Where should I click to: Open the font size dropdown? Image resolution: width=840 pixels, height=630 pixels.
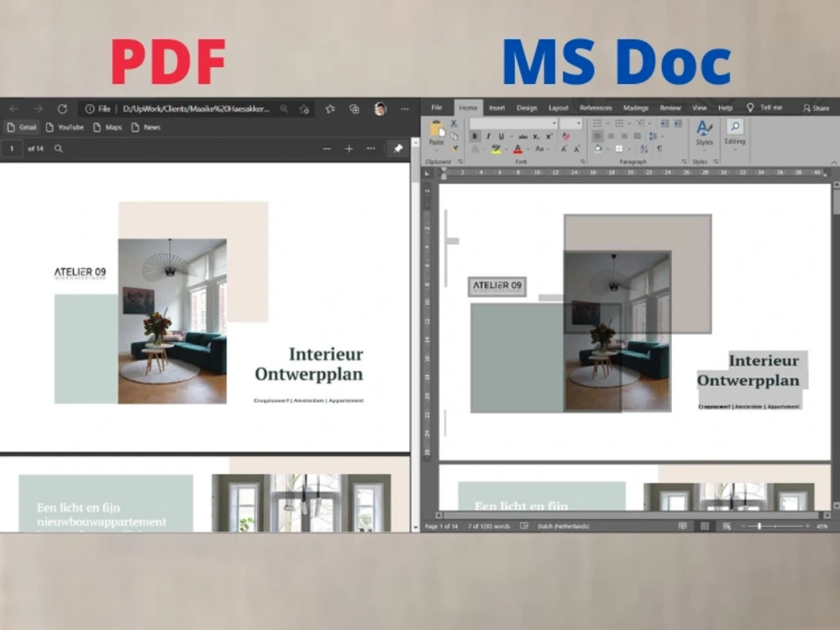point(578,123)
